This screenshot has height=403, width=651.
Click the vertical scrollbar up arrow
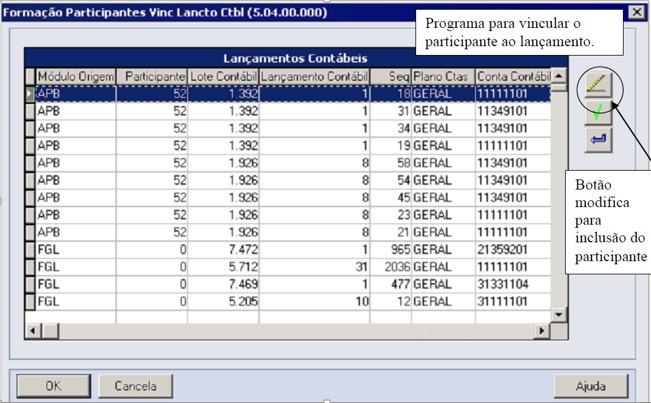point(559,76)
